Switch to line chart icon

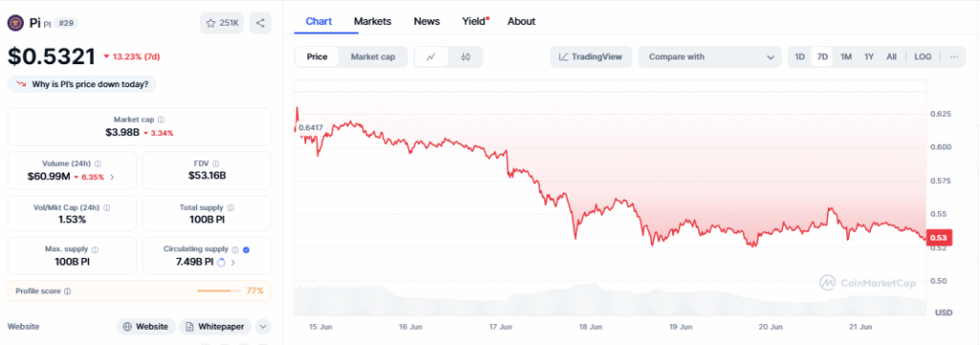(432, 57)
